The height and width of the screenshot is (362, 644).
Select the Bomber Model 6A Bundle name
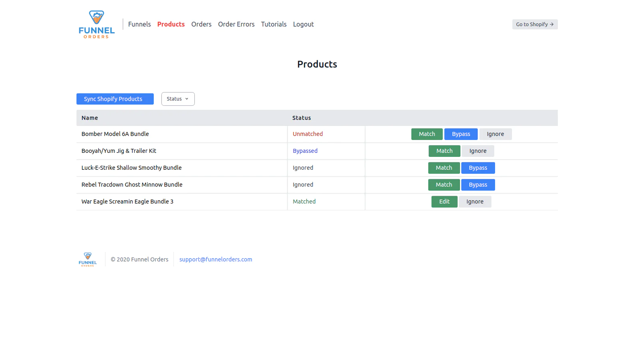coord(115,134)
